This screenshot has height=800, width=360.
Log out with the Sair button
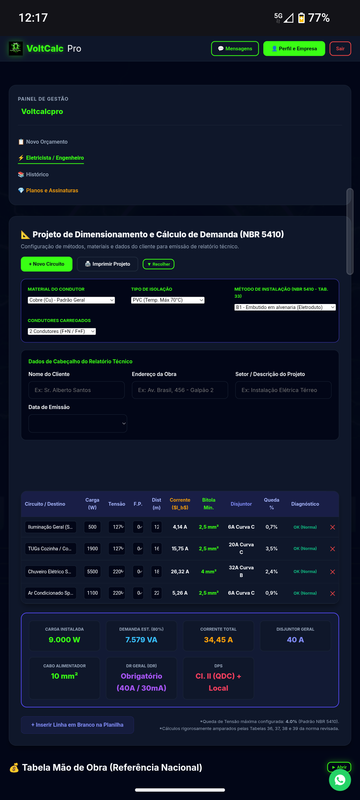tap(340, 48)
